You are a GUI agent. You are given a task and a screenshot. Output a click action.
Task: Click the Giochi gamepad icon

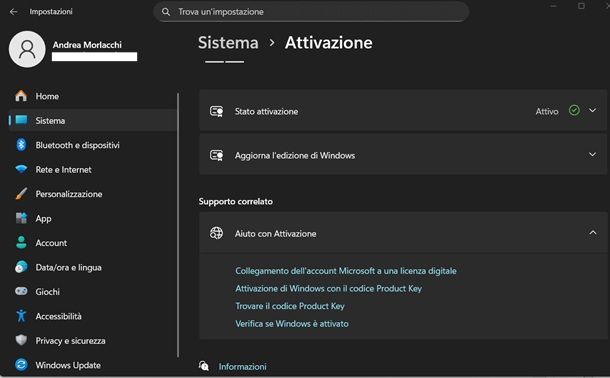tap(21, 291)
